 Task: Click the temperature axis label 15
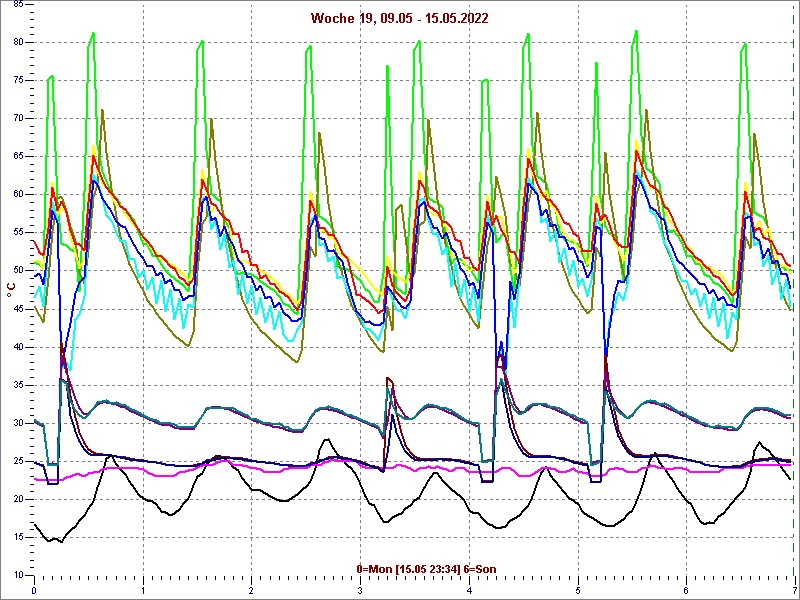[x=18, y=537]
